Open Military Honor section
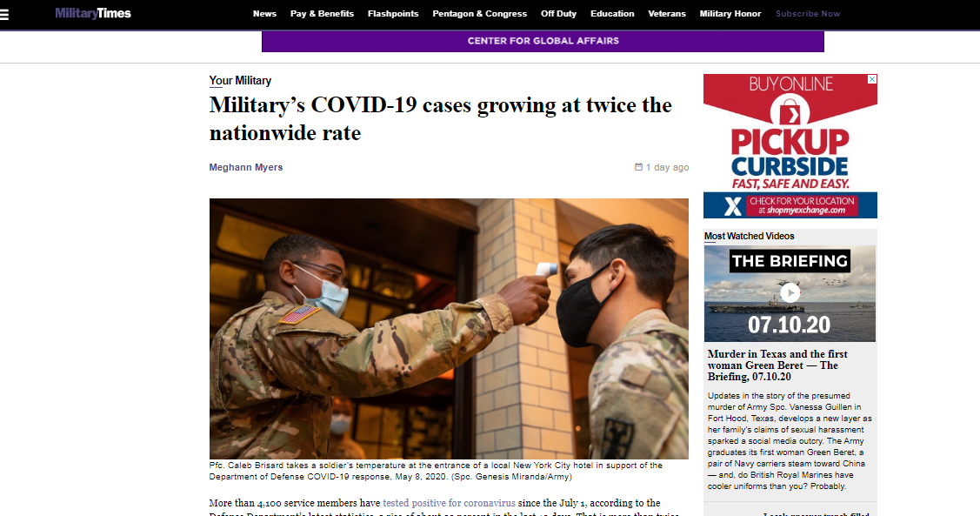 [730, 14]
